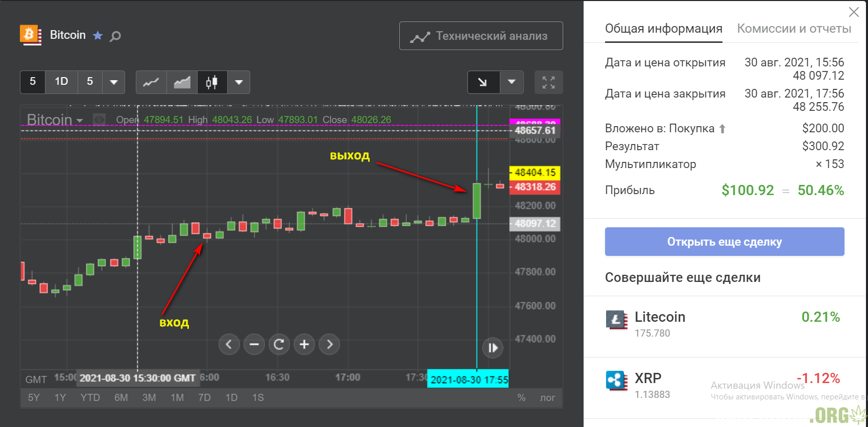Click the profit amount $100.92
868x427 pixels.
(748, 191)
